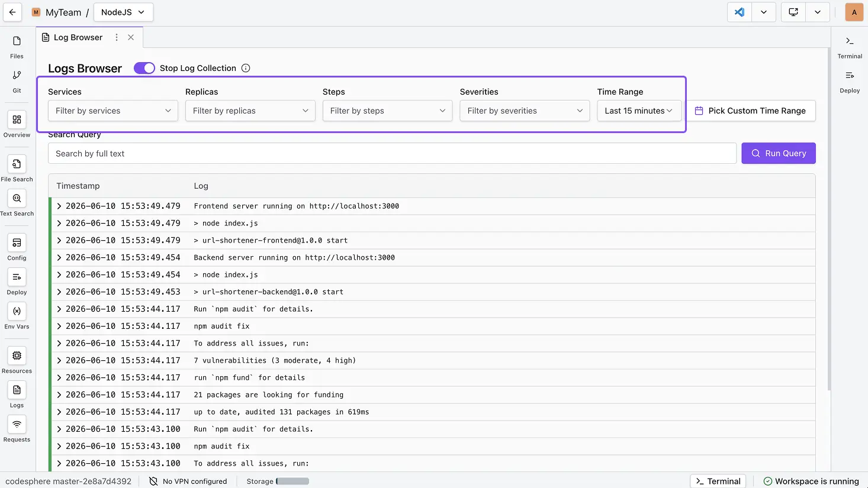Expand the Backend server running log row

click(59, 257)
